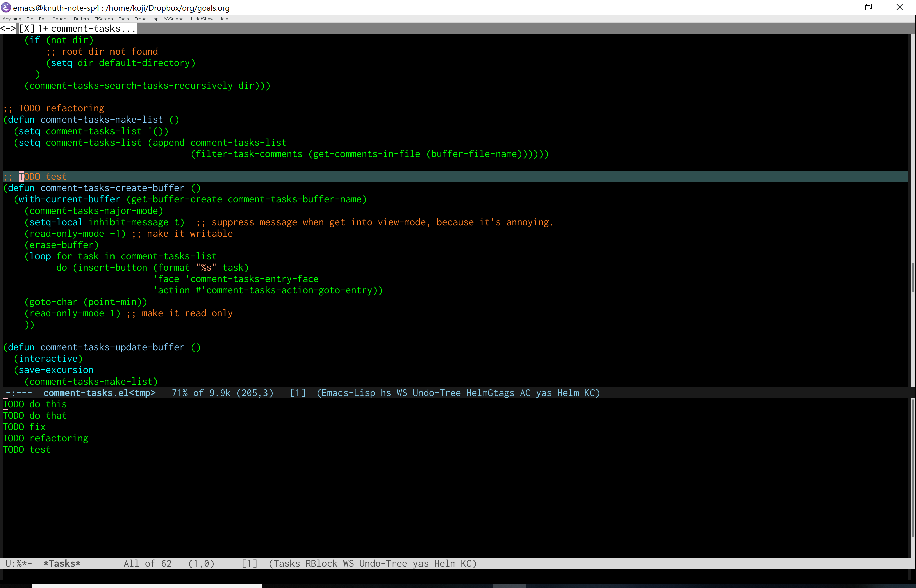The width and height of the screenshot is (916, 588).
Task: Click the '(save-excursion' line
Action: pos(54,370)
